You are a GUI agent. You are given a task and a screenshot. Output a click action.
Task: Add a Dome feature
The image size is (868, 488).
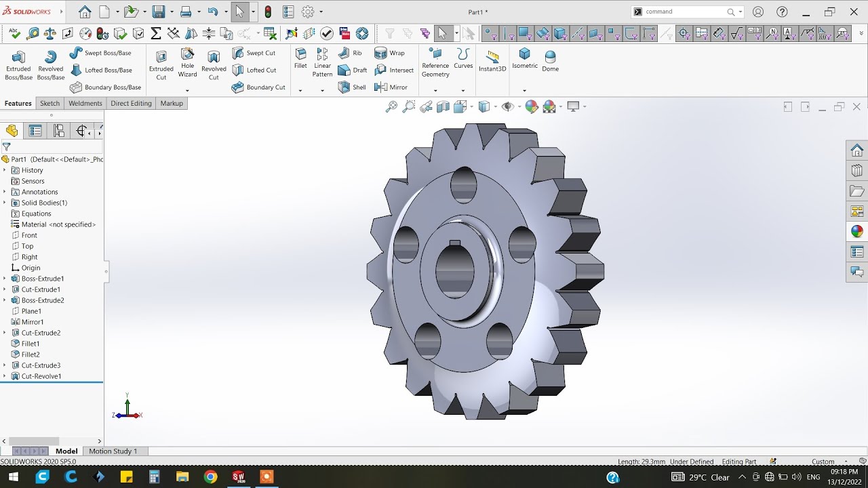551,60
